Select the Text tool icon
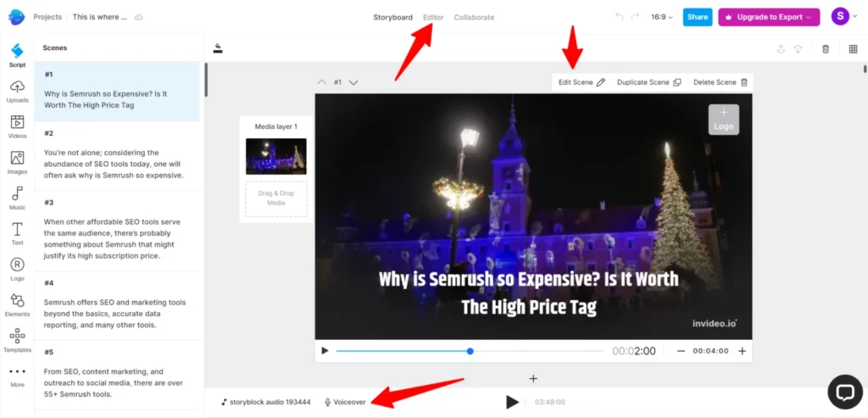 click(x=17, y=234)
